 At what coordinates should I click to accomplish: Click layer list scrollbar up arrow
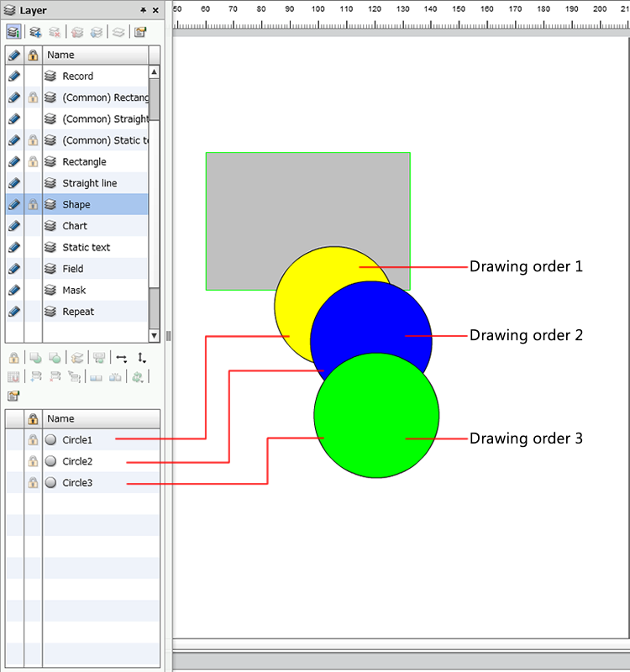pyautogui.click(x=155, y=71)
